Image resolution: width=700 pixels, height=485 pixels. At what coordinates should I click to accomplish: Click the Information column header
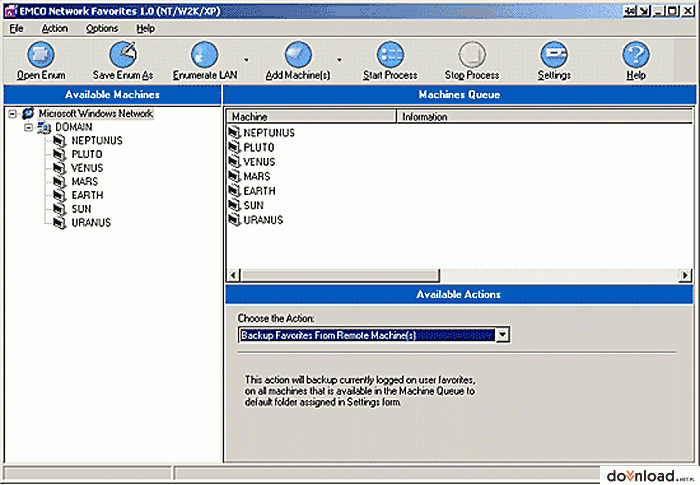point(544,117)
